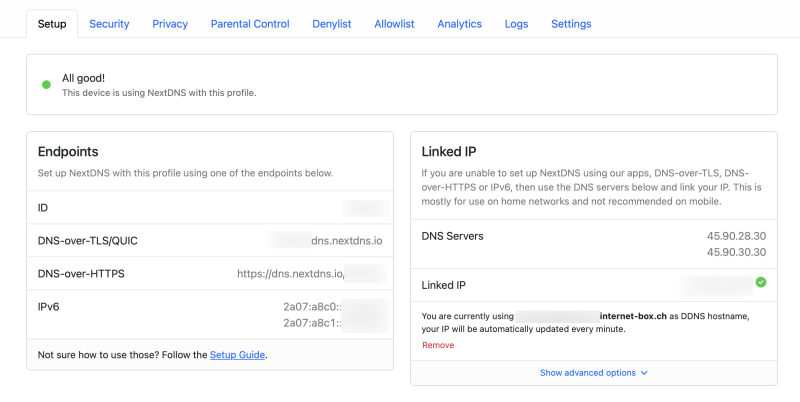Click the 2a07:a8c0 IPv6 address
Screen dimensions: 800x402
click(x=334, y=306)
